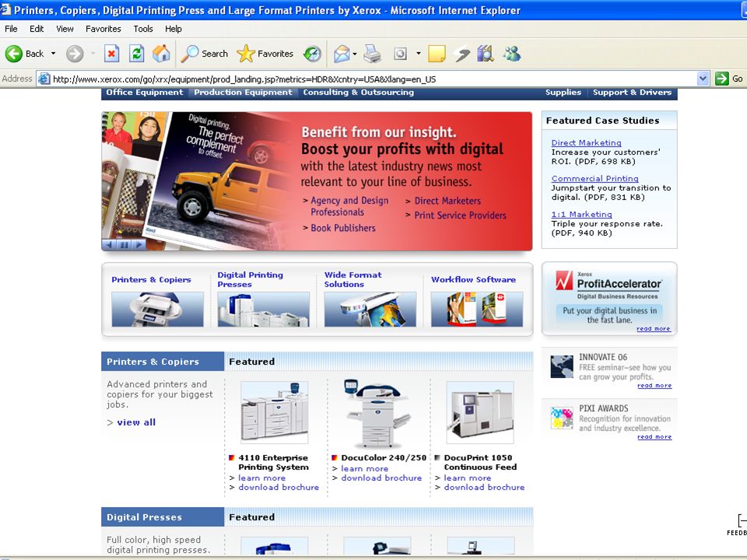Go to Supplies in the site navigation
747x560 pixels.
click(563, 93)
